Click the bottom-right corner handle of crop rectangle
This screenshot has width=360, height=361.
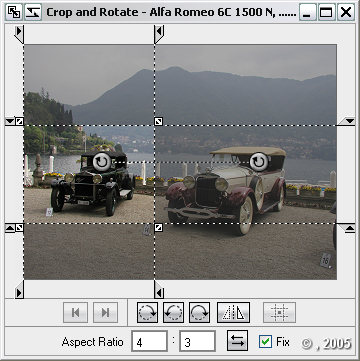159,228
